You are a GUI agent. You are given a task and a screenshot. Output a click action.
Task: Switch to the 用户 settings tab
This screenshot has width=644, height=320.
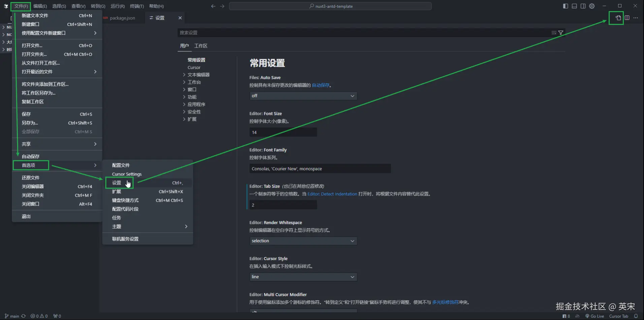point(185,46)
